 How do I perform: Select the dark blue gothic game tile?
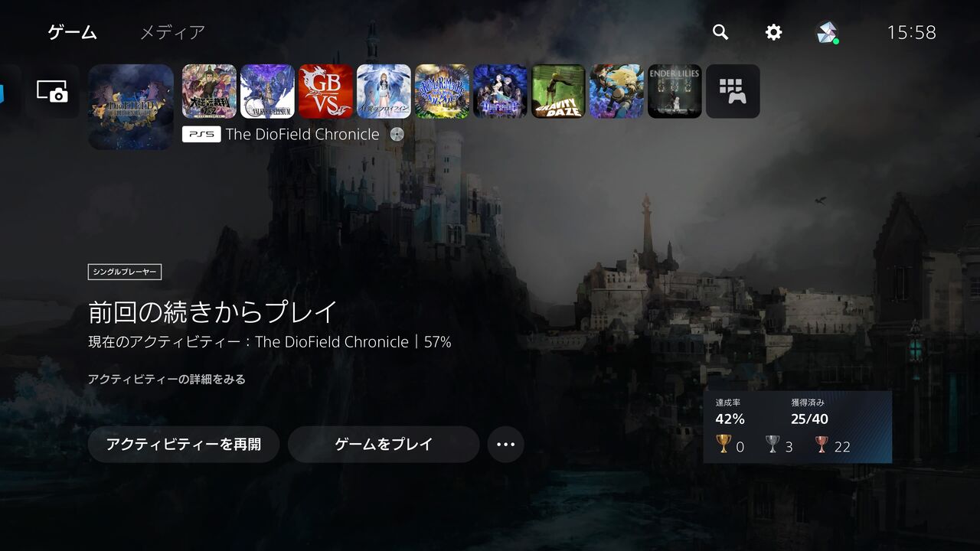point(500,91)
